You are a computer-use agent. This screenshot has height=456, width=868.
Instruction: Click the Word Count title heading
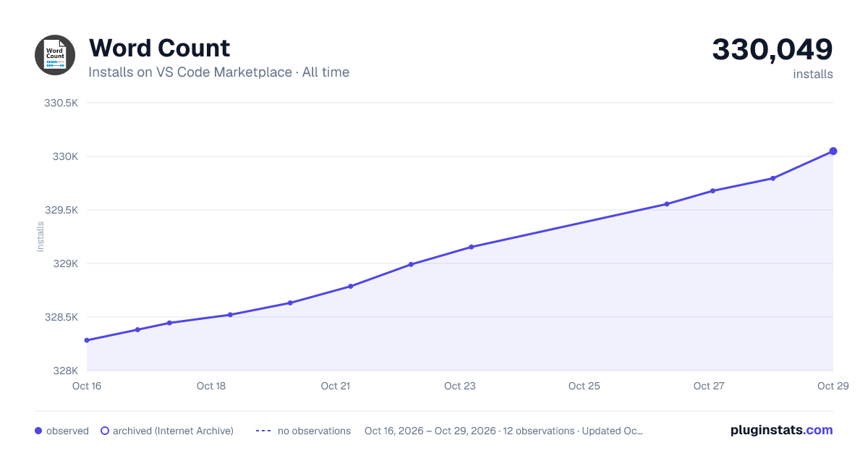159,48
